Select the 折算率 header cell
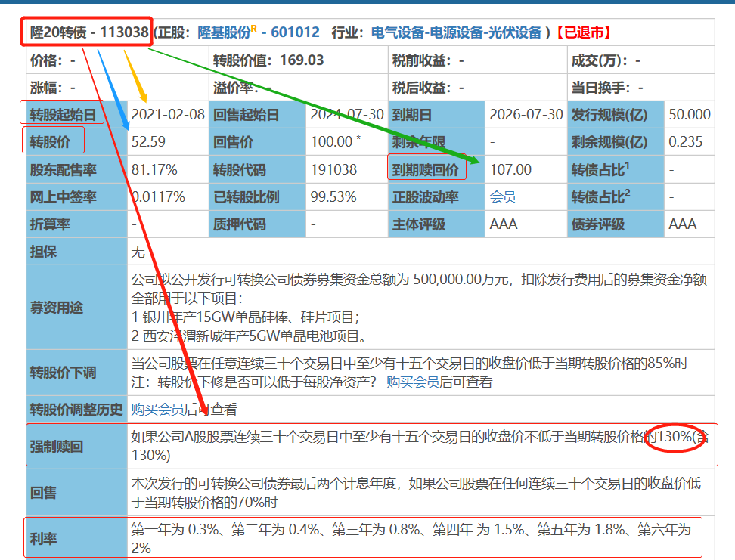This screenshot has height=560, width=735. [x=77, y=224]
